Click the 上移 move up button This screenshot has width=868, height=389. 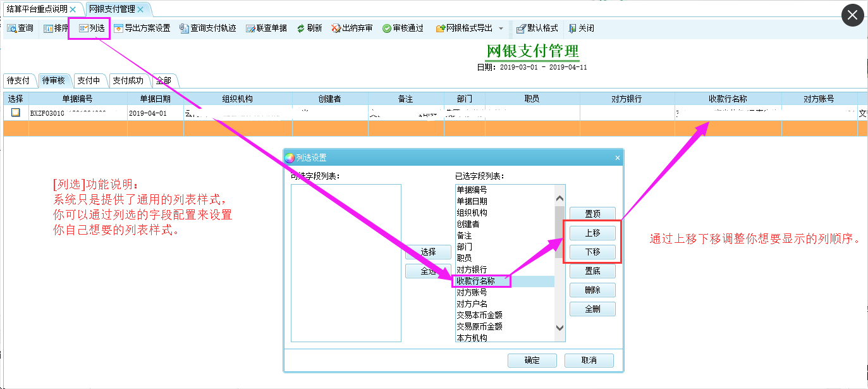tap(592, 233)
